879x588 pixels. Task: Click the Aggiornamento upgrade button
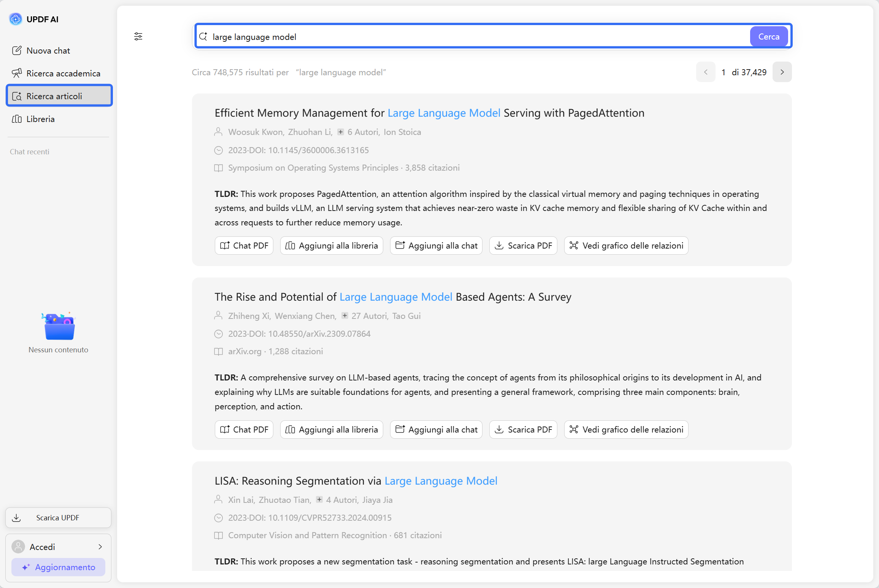click(x=58, y=567)
